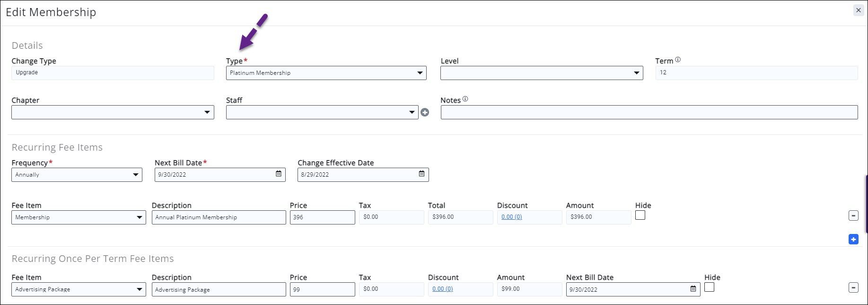Image resolution: width=868 pixels, height=305 pixels.
Task: Remove the Membership fee item row
Action: click(853, 216)
